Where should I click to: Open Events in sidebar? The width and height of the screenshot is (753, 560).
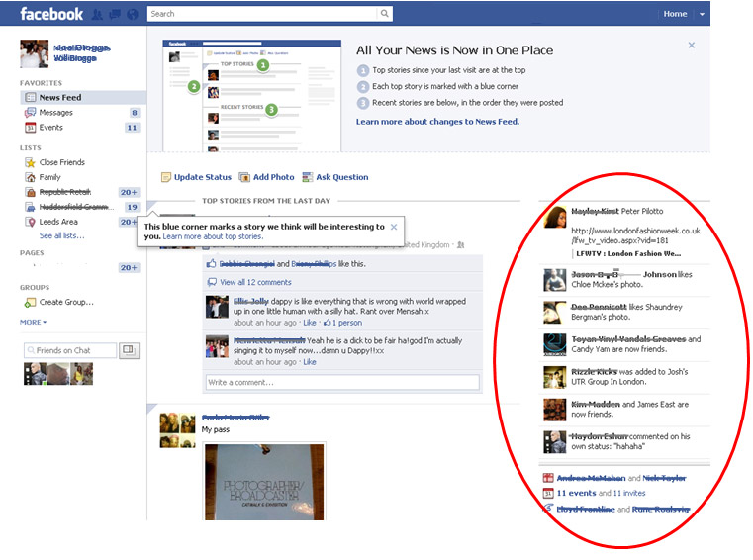50,128
